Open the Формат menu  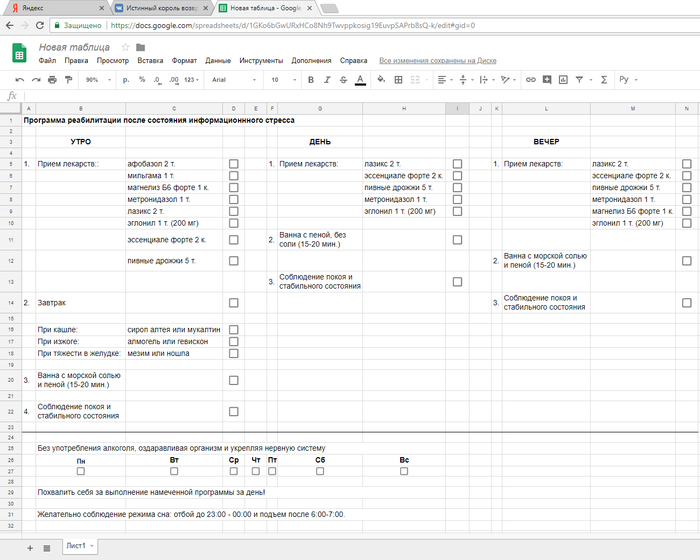click(184, 60)
